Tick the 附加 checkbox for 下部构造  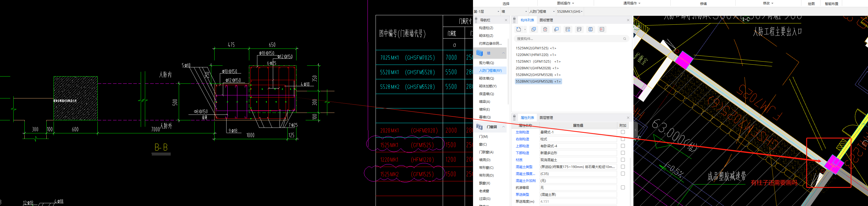(623, 153)
